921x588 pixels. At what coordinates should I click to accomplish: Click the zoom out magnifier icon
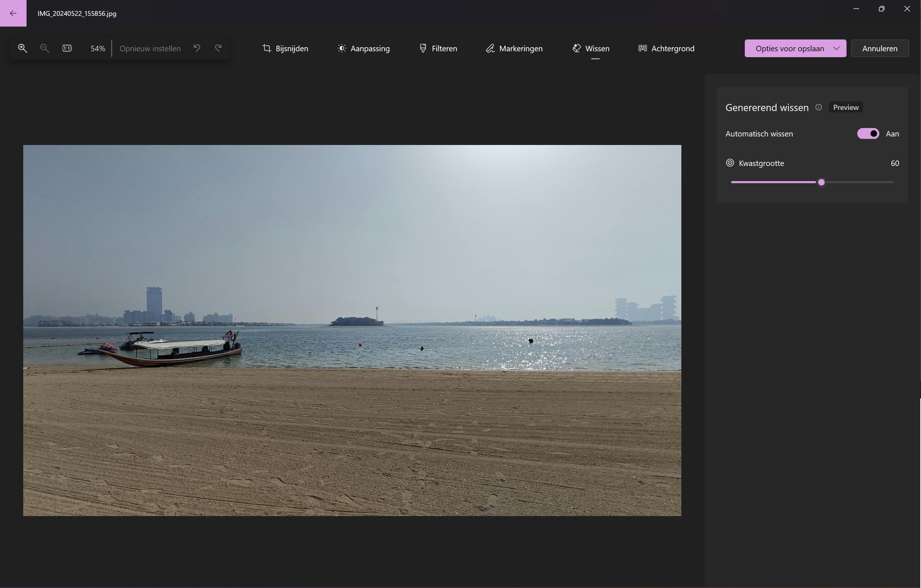point(44,48)
